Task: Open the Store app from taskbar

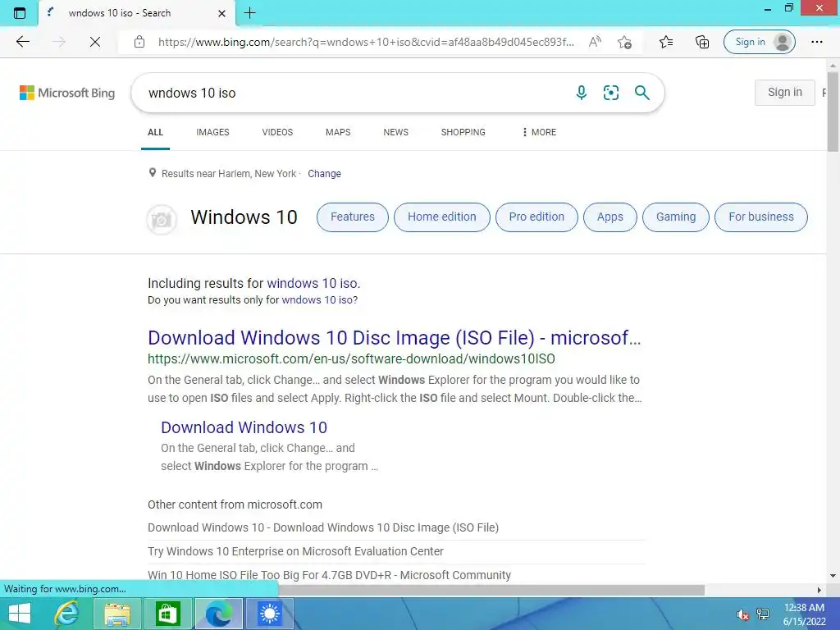Action: (167, 614)
